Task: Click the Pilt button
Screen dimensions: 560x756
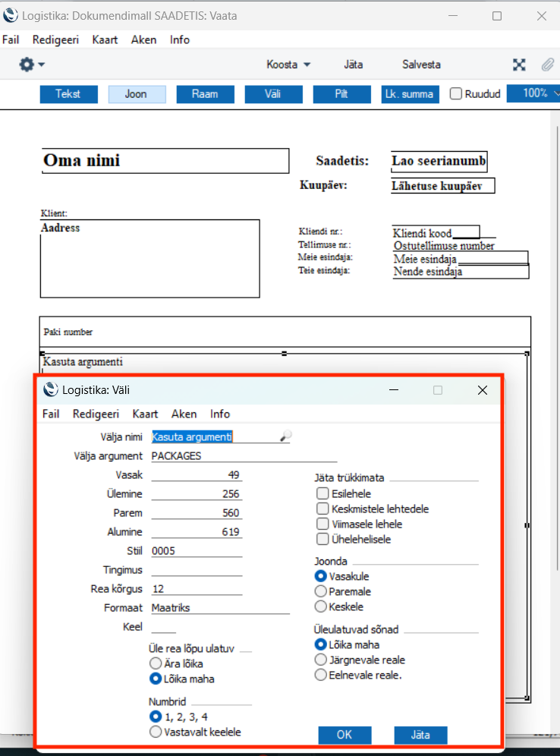Action: pyautogui.click(x=341, y=94)
